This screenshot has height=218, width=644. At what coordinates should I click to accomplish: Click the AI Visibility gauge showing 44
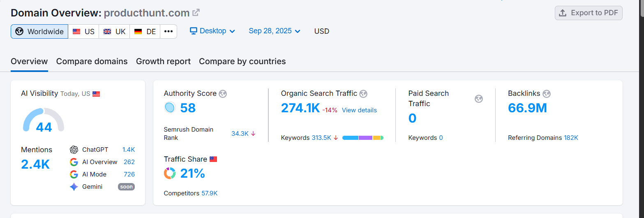point(44,120)
